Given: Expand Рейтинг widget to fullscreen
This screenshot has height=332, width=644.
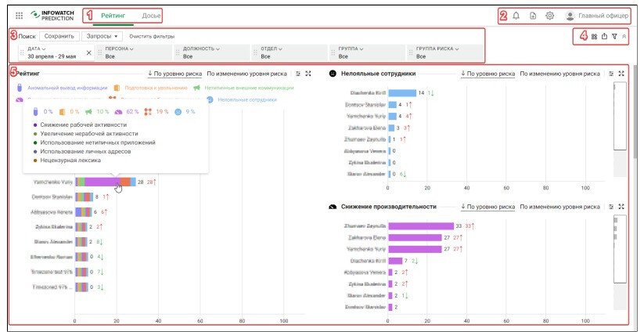Looking at the screenshot, I should coord(308,74).
